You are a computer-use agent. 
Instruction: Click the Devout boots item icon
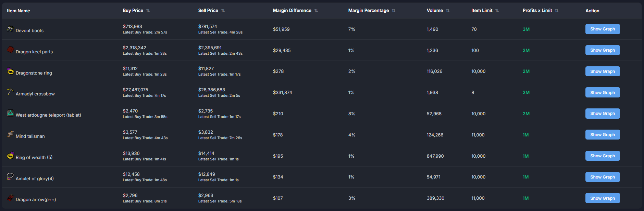(x=11, y=29)
